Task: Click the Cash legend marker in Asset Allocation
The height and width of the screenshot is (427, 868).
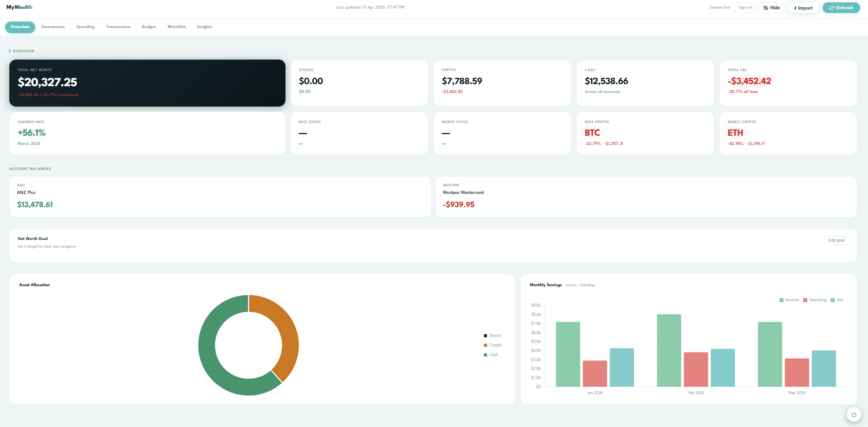Action: click(485, 354)
